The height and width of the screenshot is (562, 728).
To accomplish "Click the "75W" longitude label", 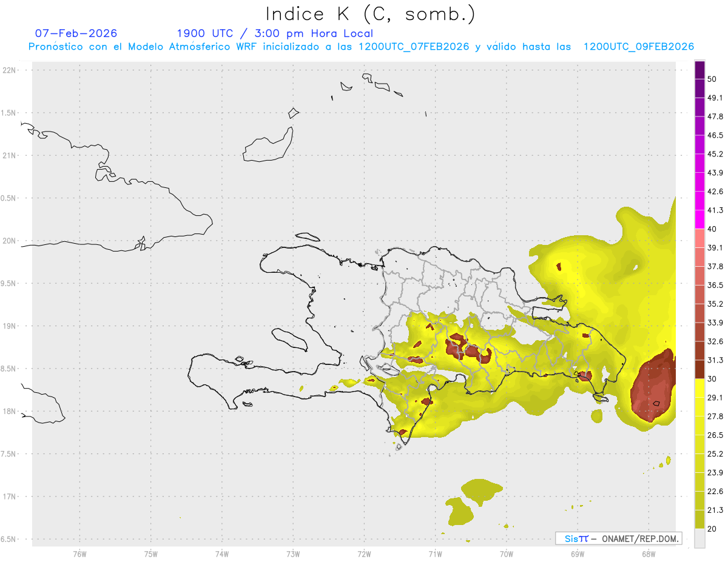I will (x=151, y=554).
